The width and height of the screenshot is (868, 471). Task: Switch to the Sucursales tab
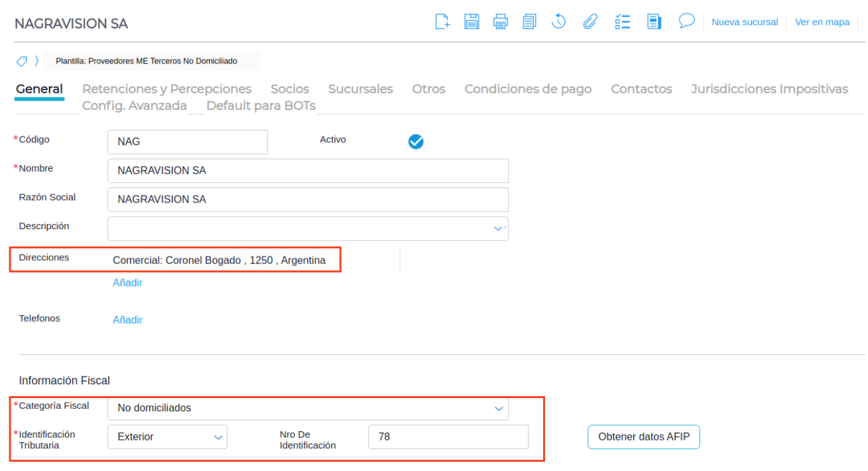coord(360,89)
